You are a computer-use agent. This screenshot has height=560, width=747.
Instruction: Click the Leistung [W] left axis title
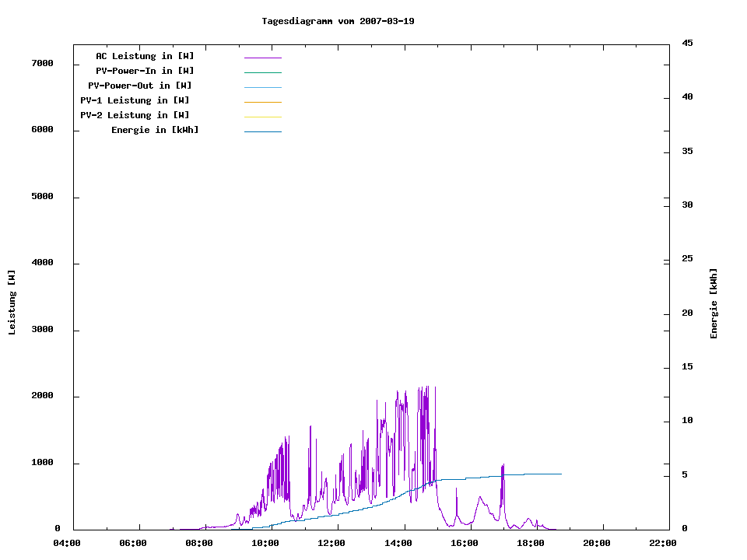[12, 303]
